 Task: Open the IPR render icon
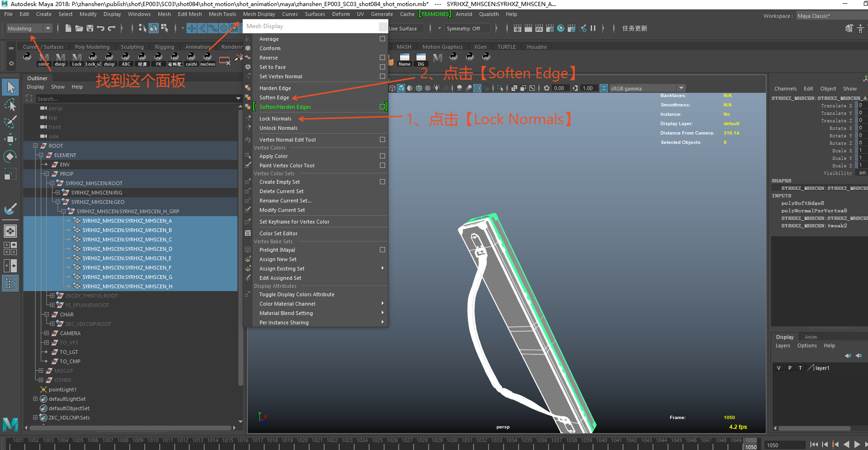pyautogui.click(x=539, y=29)
